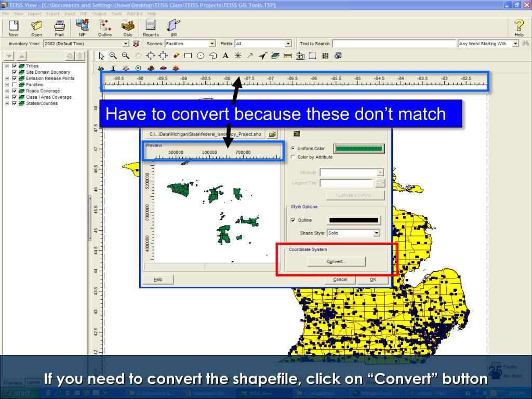Select the text label 'A' tool
The height and width of the screenshot is (399, 532).
225,56
